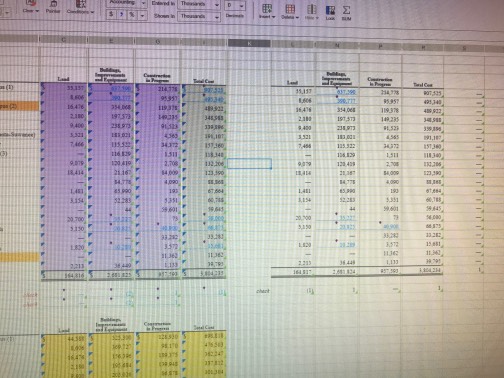Select right table Buildings cell 197,573
504x378 pixels.
click(337, 119)
